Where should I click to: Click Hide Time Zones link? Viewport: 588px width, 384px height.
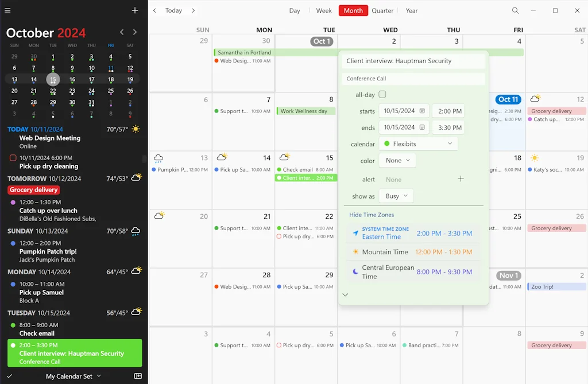[x=372, y=215]
